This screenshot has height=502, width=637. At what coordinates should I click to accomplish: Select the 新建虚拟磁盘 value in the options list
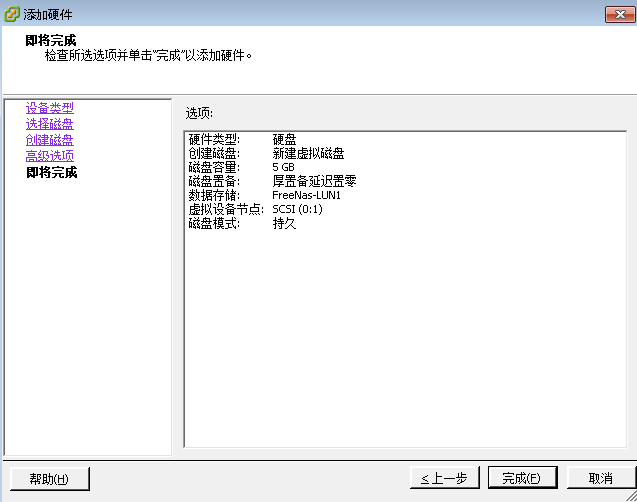(308, 154)
